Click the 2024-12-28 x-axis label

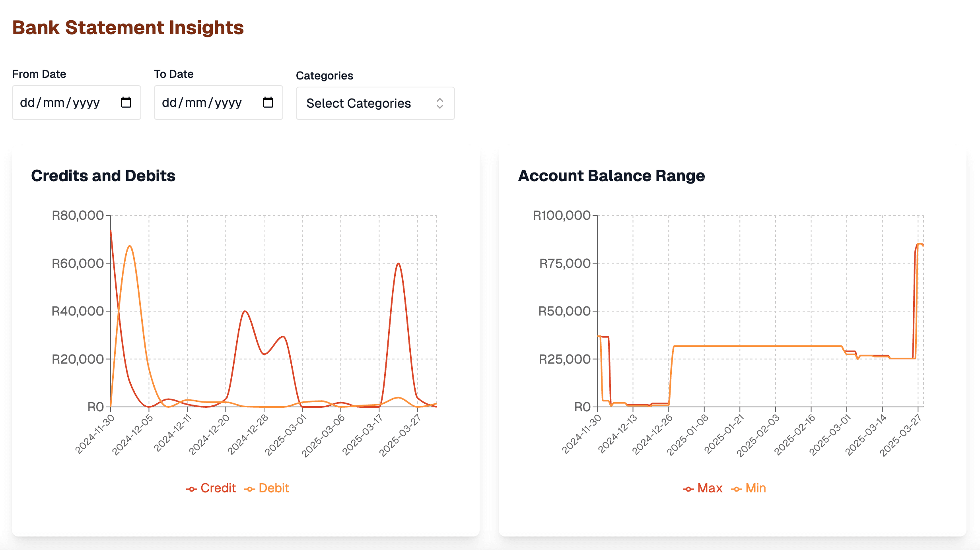248,434
